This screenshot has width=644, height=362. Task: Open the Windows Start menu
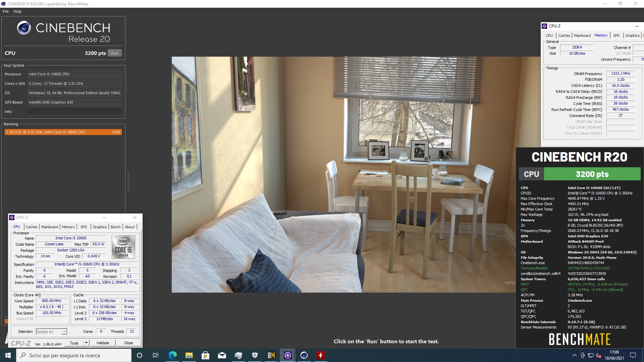[x=8, y=355]
